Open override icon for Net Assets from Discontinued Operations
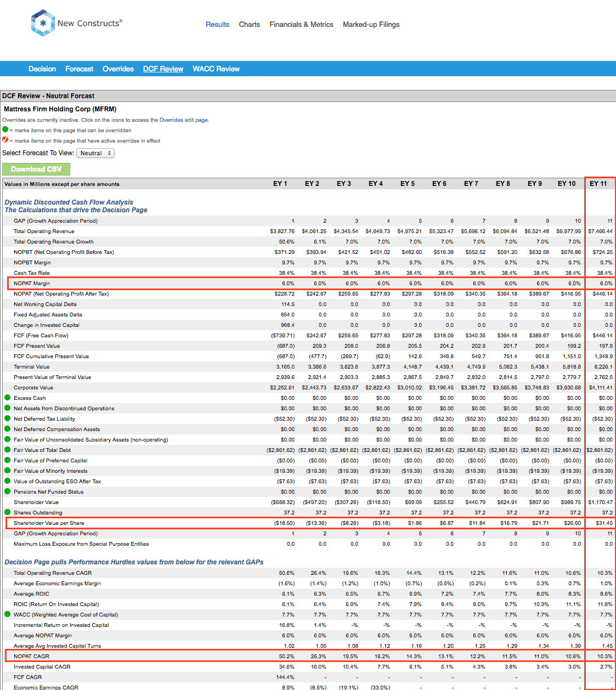This screenshot has width=616, height=690. tap(8, 408)
